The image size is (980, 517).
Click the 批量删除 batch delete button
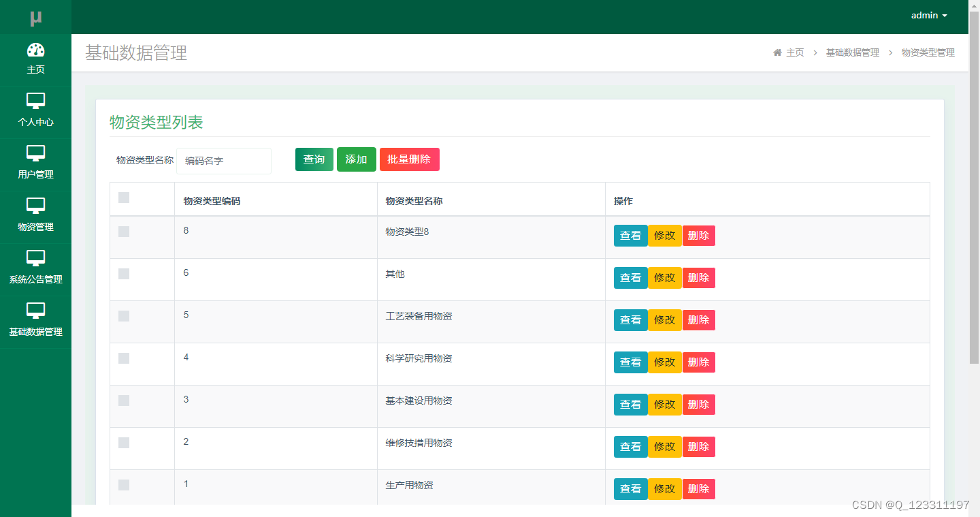click(410, 159)
